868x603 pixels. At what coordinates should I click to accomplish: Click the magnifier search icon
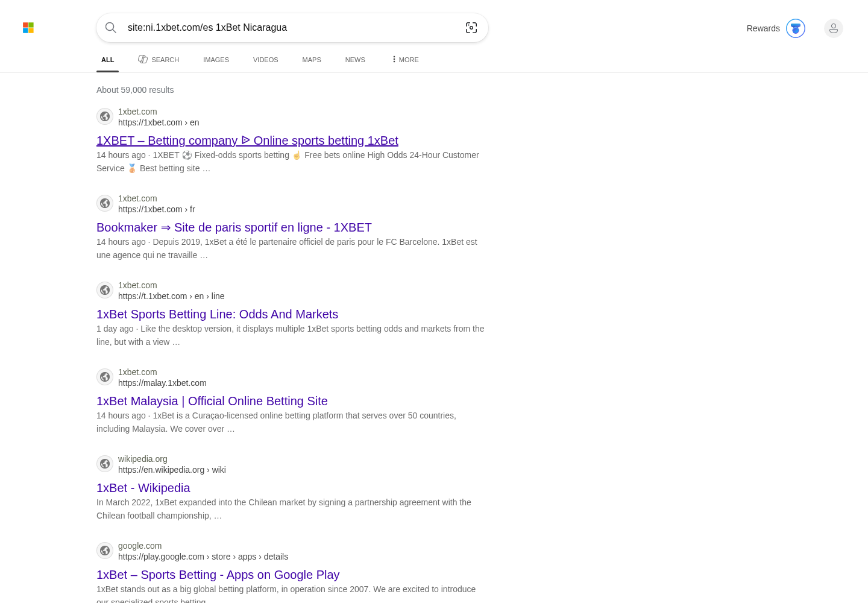click(111, 28)
